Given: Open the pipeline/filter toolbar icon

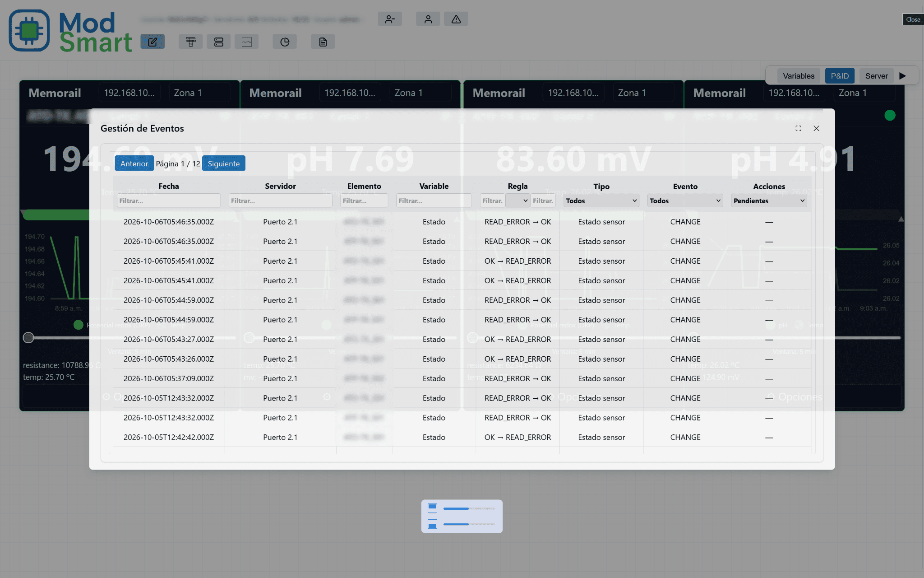Looking at the screenshot, I should tap(190, 42).
